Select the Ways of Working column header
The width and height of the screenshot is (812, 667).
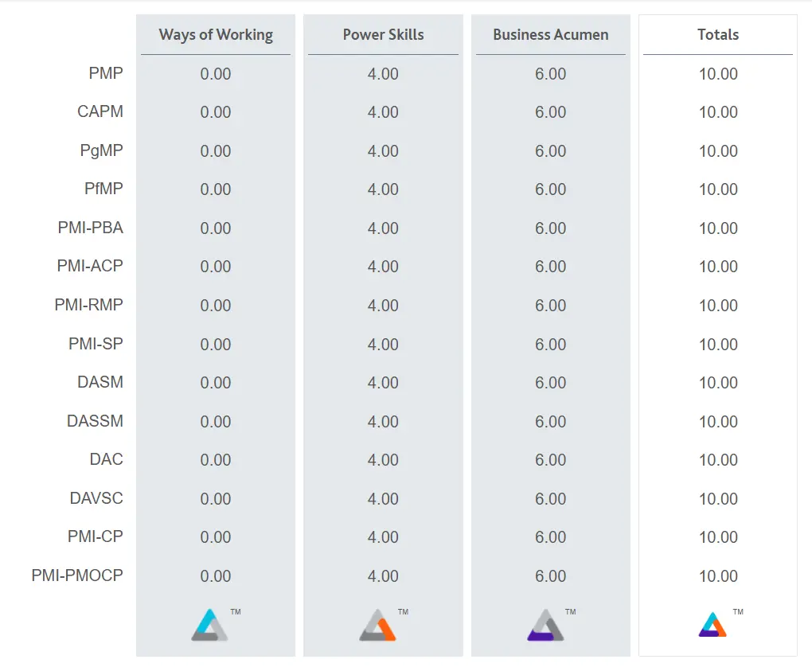tap(216, 35)
